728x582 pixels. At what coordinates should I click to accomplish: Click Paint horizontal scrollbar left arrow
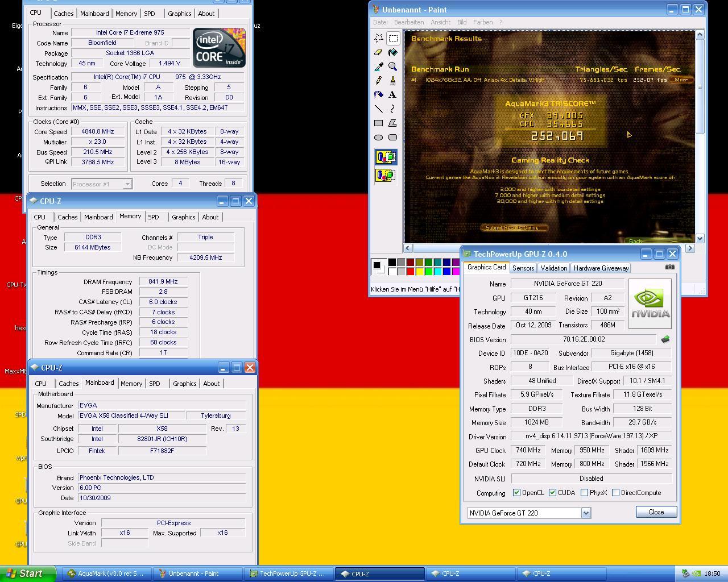point(408,248)
